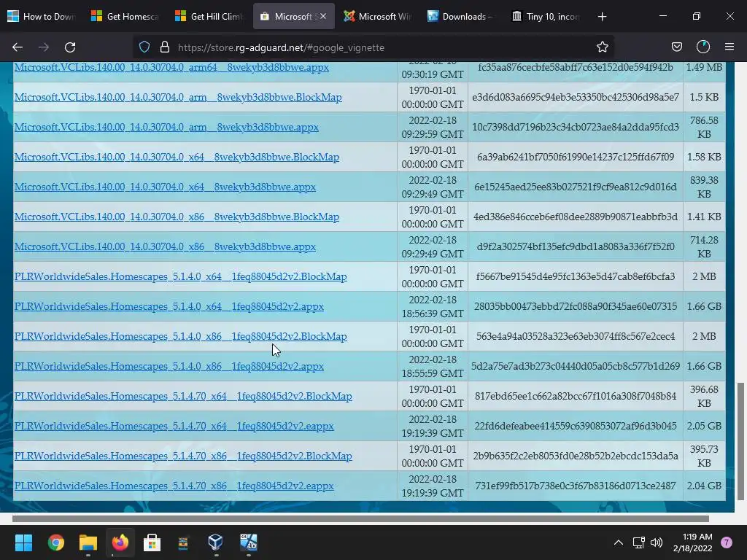
Task: Click the horizontal page scrollbar
Action: [360, 518]
